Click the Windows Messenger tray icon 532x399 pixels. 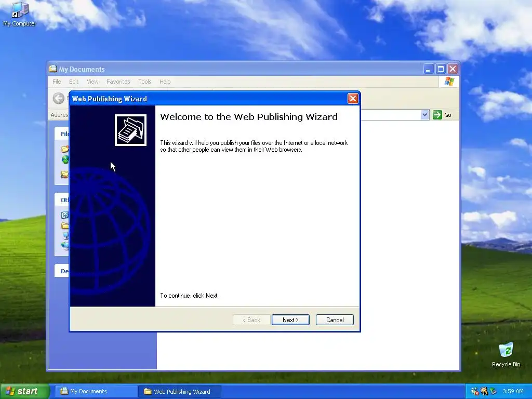click(475, 392)
